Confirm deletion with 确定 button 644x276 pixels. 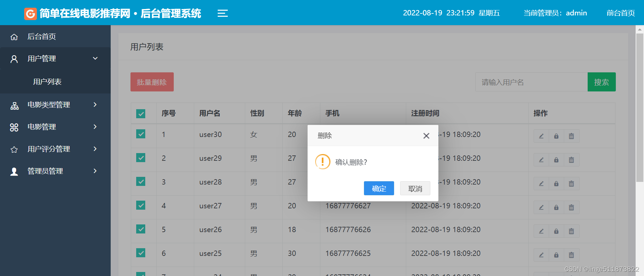pyautogui.click(x=379, y=188)
